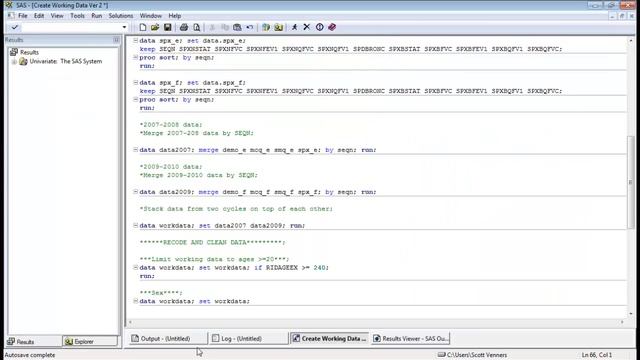Submit code with the running man icon

(294, 27)
